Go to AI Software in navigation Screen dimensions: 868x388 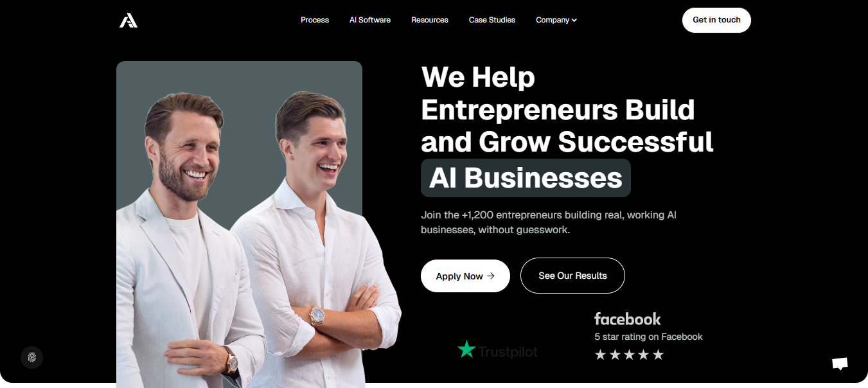(370, 20)
